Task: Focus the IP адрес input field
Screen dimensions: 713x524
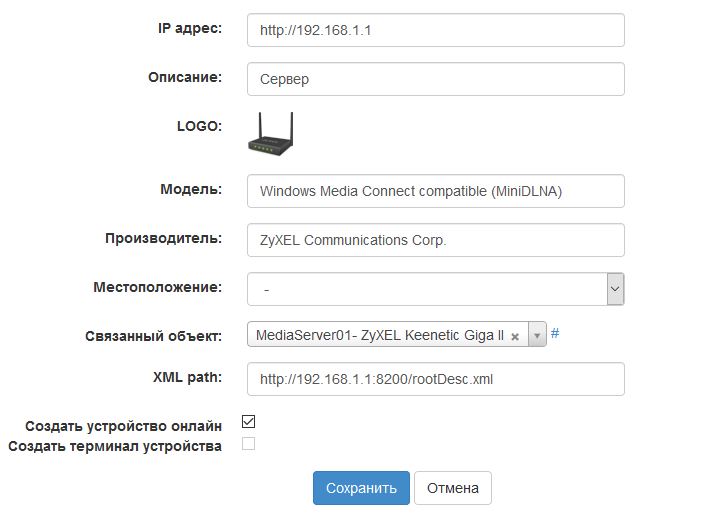Action: tap(435, 30)
